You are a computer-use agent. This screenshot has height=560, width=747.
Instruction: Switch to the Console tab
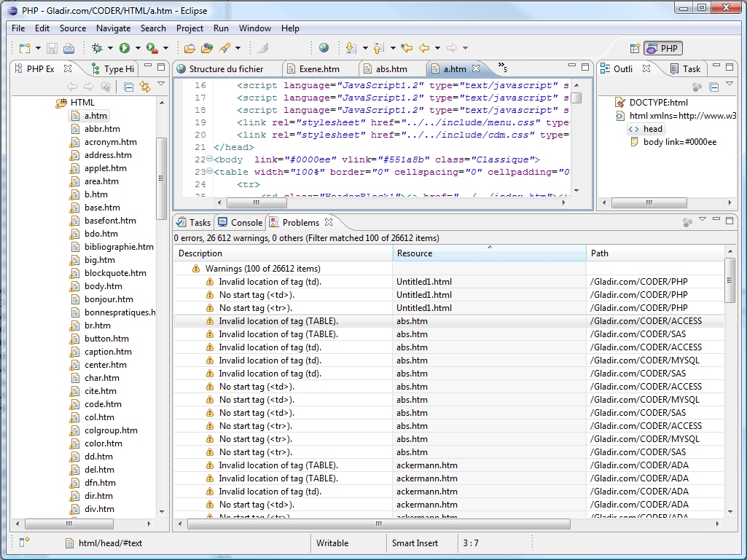tap(246, 223)
